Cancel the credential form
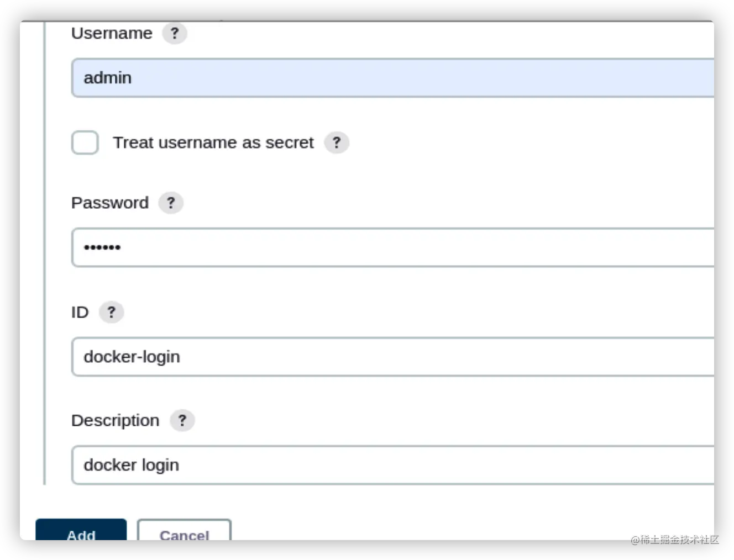The width and height of the screenshot is (734, 560). tap(184, 531)
